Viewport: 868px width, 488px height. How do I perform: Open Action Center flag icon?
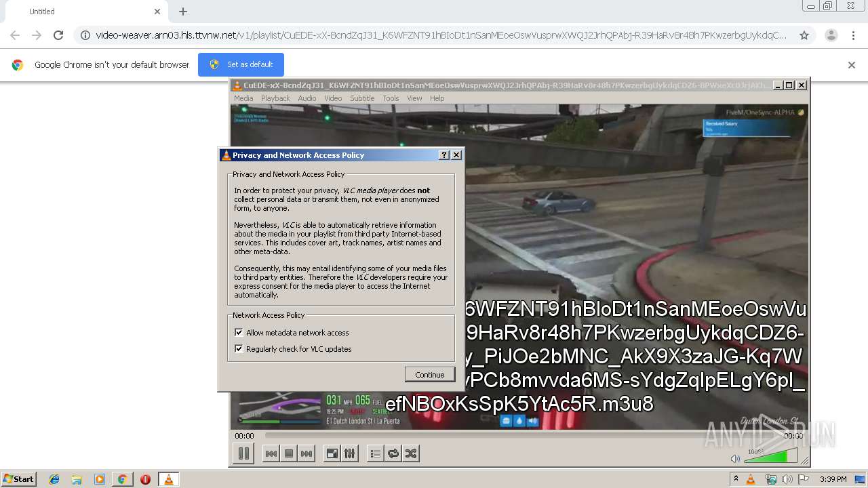[804, 479]
